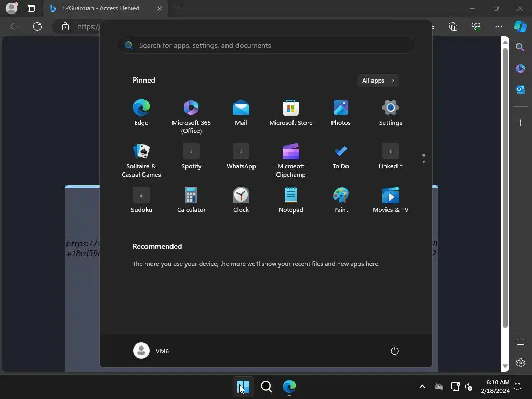This screenshot has height=399, width=532.
Task: Launch Microsoft Clipchamp
Action: tap(291, 160)
